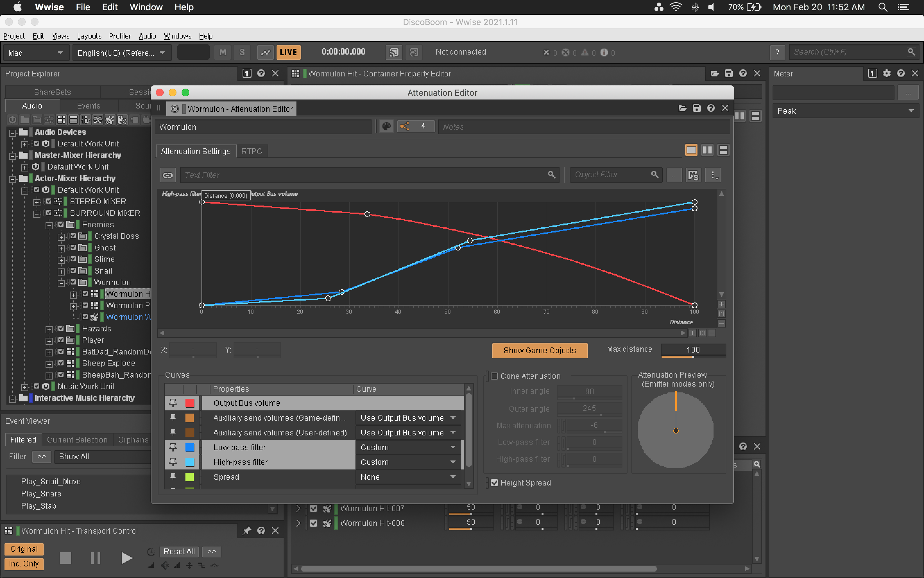The width and height of the screenshot is (924, 578).
Task: Click the Reset All button
Action: [x=179, y=551]
